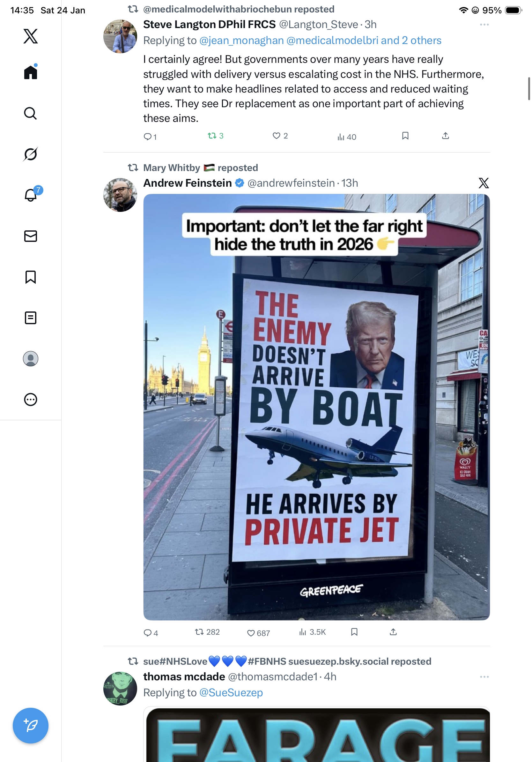Undo repost on Steve Langton's post

click(212, 136)
